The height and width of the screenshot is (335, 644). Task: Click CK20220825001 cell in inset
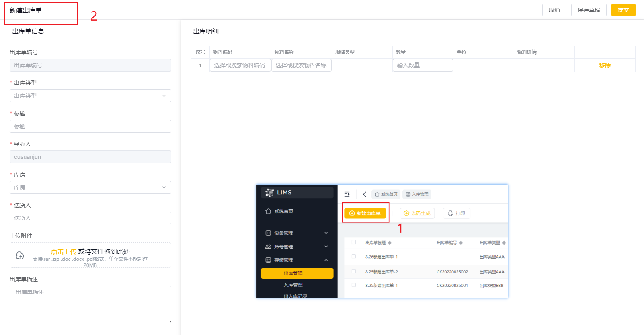[452, 286]
